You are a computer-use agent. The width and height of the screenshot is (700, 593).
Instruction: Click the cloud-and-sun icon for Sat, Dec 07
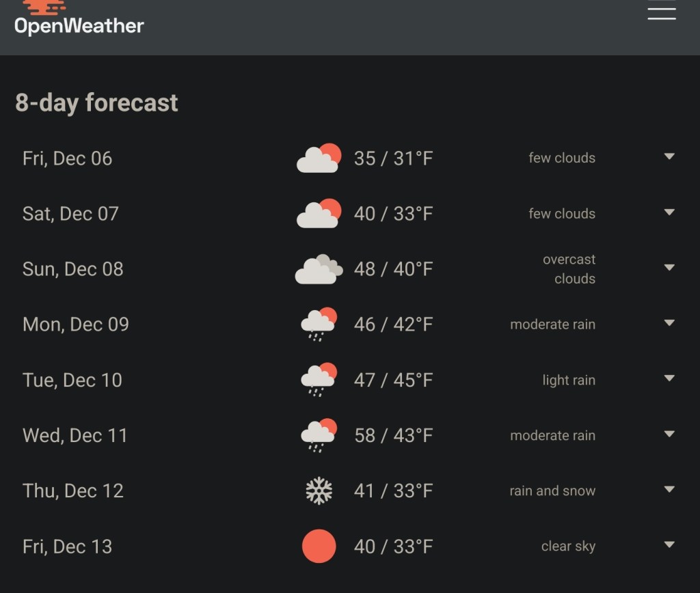(319, 214)
